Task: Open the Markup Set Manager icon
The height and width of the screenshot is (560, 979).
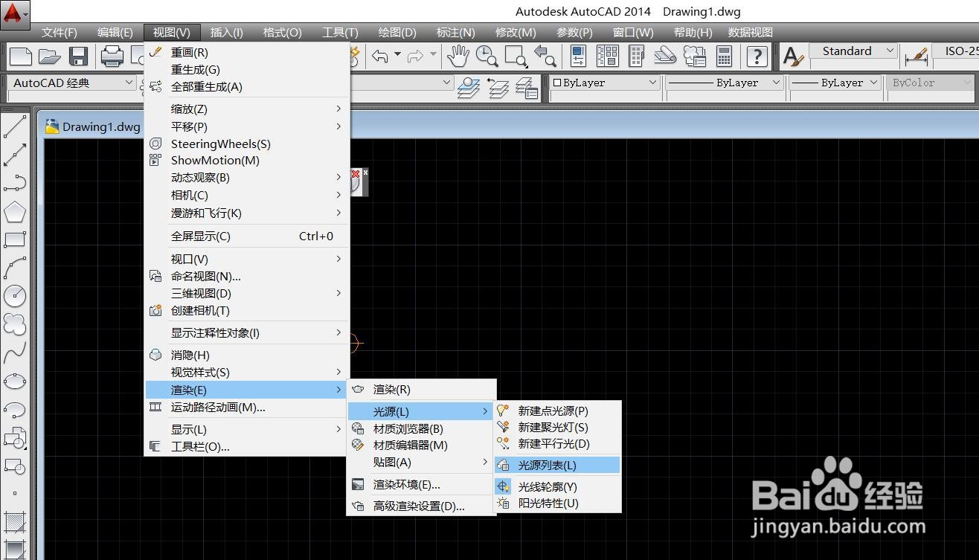Action: pos(695,56)
